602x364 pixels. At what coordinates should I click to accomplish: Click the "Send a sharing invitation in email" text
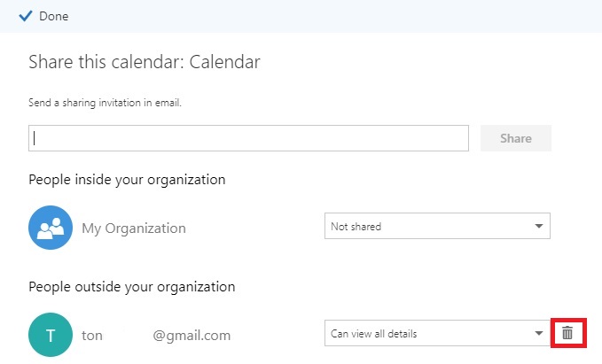coord(105,103)
